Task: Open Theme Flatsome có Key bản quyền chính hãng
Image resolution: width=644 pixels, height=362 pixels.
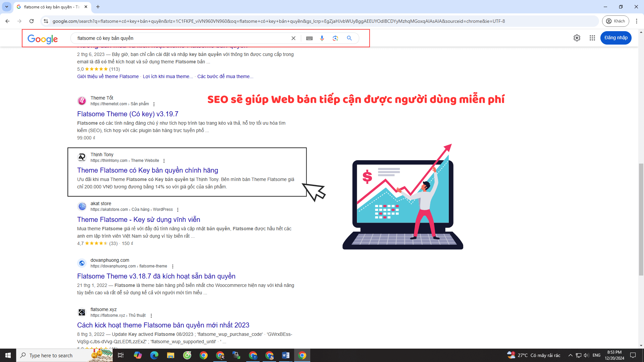Action: 147,170
